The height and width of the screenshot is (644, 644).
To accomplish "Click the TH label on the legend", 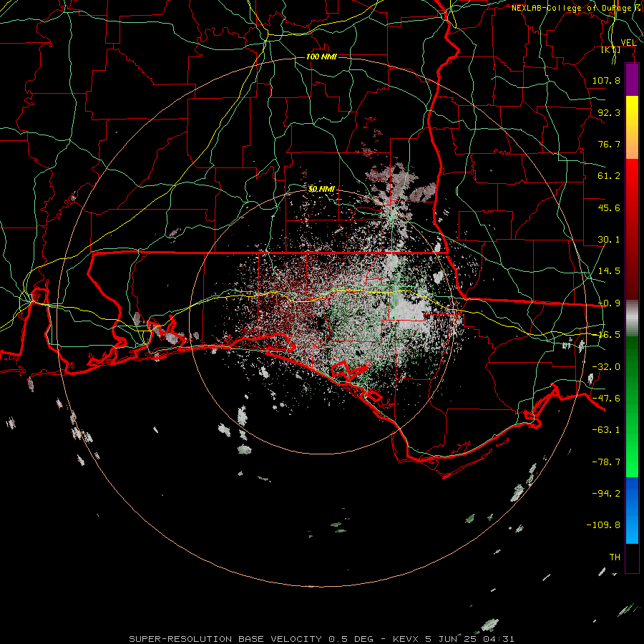I will coord(615,557).
